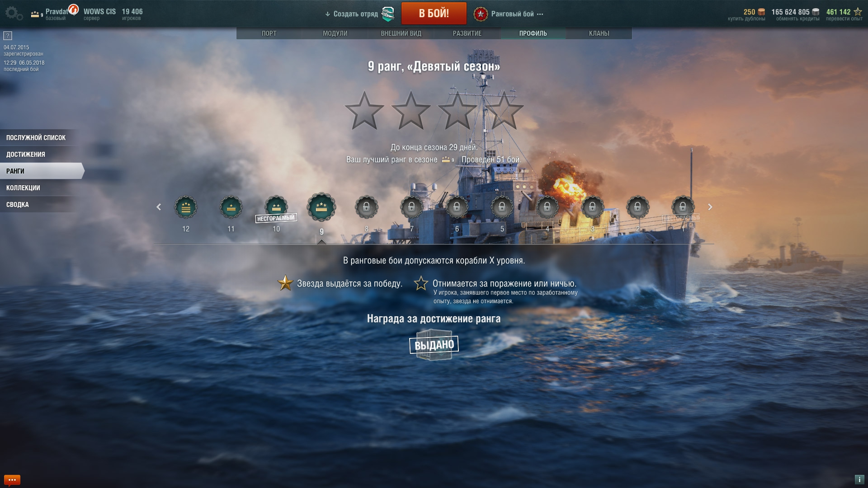Open the settings gear icon

[x=13, y=13]
